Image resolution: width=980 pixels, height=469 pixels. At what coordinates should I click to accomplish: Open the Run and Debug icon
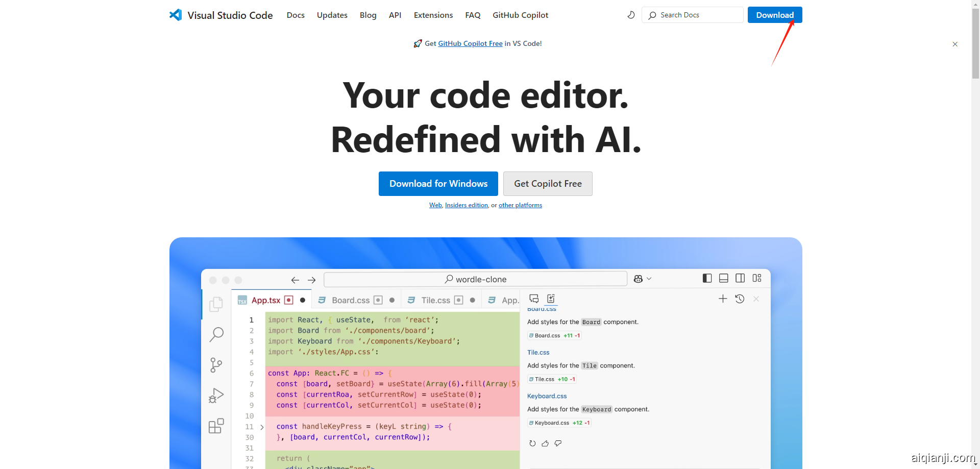point(216,395)
